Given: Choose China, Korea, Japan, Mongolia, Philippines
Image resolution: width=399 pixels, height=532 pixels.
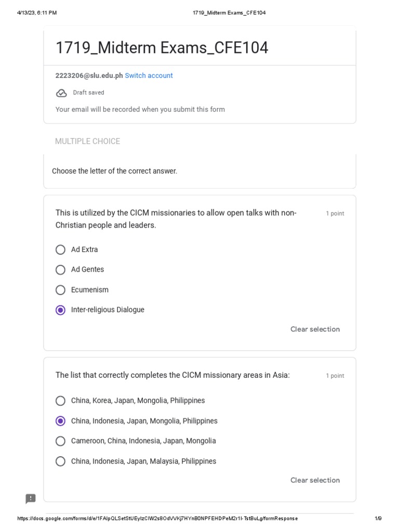Looking at the screenshot, I should (x=60, y=401).
